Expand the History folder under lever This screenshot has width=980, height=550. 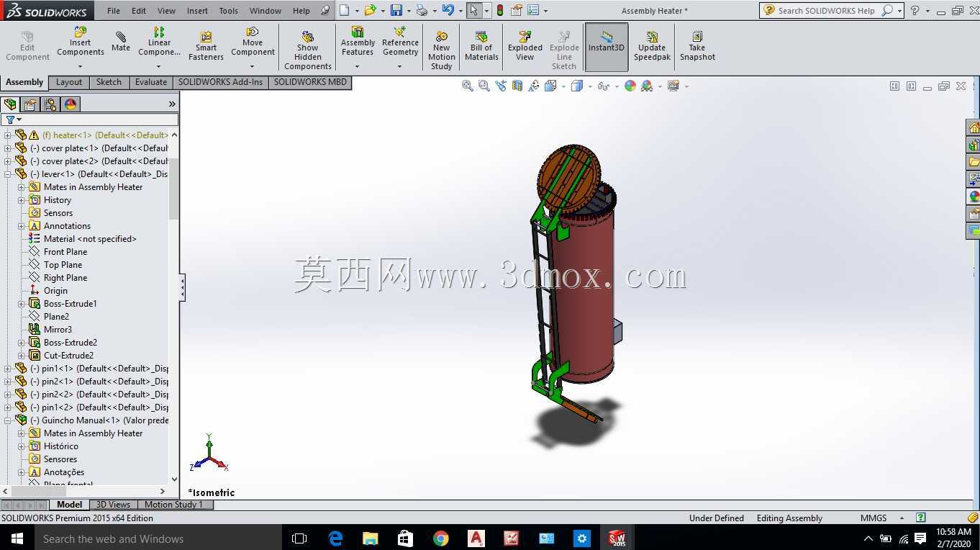pos(22,200)
